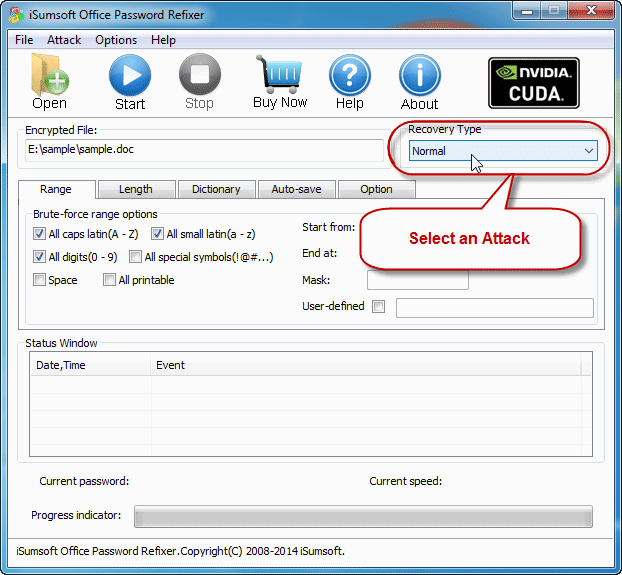Screen dimensions: 622x575
Task: Go to the Option tab
Action: coord(376,189)
